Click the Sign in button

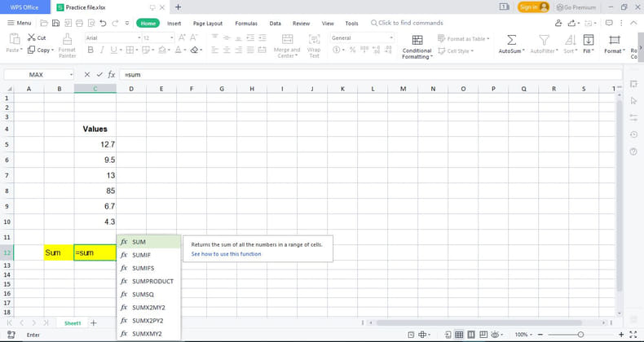533,7
